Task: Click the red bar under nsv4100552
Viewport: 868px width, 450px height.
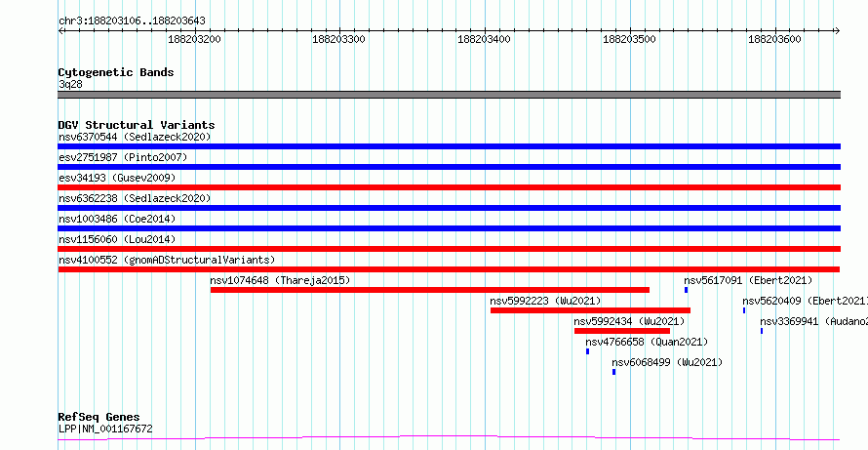Action: [x=449, y=269]
